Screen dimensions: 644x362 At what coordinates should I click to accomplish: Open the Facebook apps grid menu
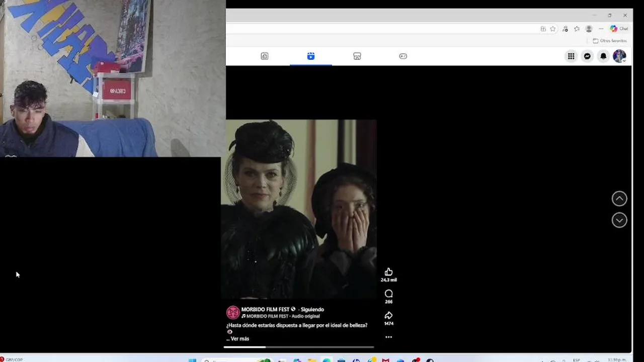click(x=571, y=56)
